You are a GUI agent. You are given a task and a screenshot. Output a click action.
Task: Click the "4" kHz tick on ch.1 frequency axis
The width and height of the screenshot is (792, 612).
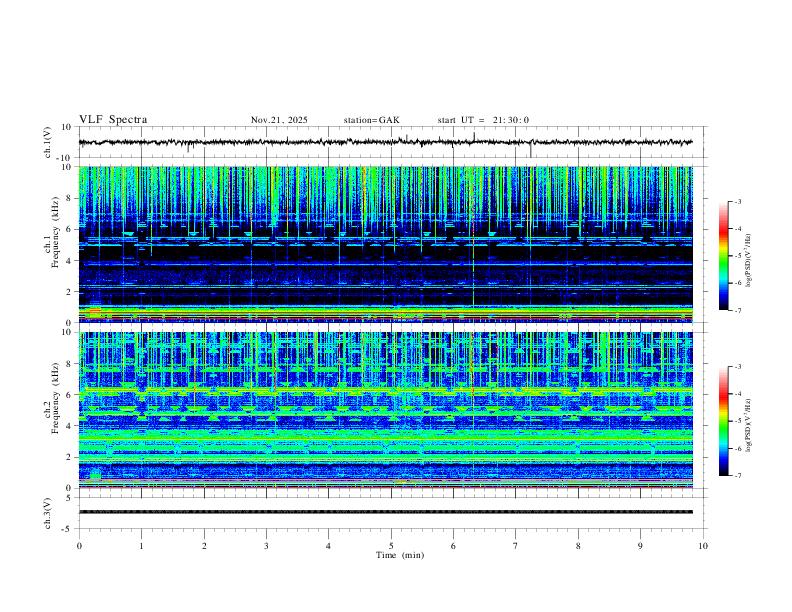pos(70,261)
